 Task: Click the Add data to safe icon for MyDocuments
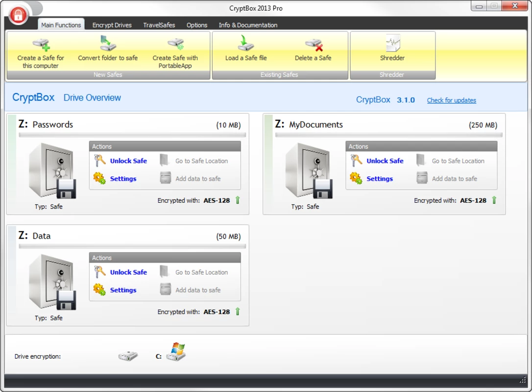(422, 178)
